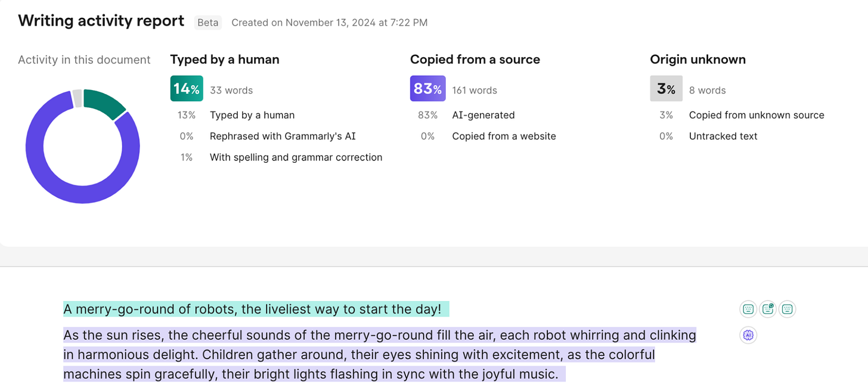Image resolution: width=868 pixels, height=390 pixels.
Task: Click the purple 83% badge
Action: [x=427, y=88]
